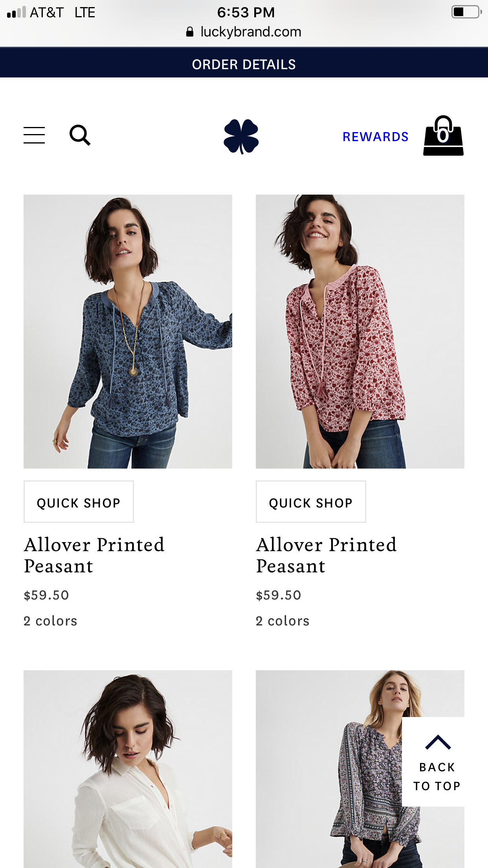Viewport: 488px width, 868px height.
Task: Tap the lock icon beside luckybrand.com
Action: point(190,32)
